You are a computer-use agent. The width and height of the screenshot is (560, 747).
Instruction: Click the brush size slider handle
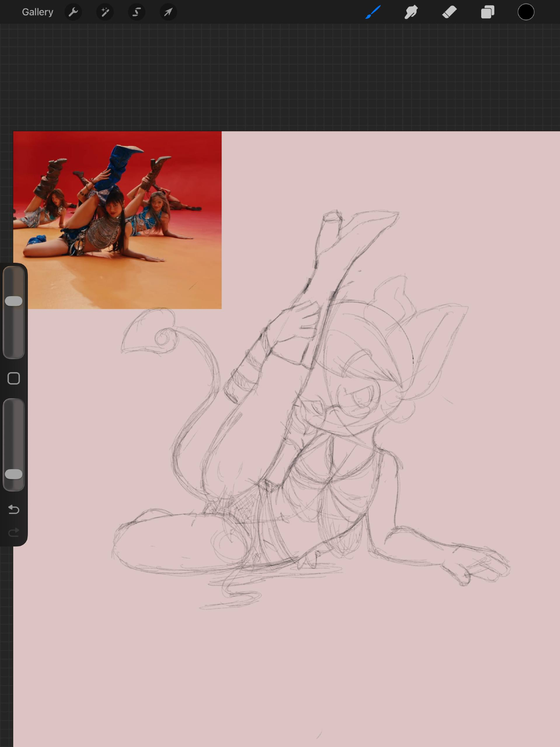(x=14, y=301)
